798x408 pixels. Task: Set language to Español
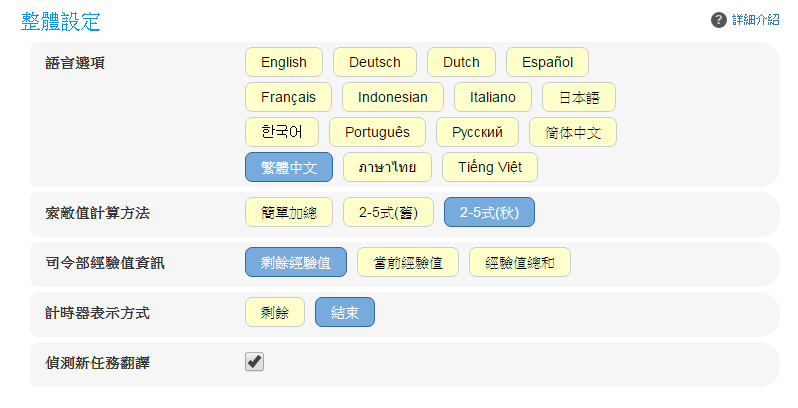547,62
